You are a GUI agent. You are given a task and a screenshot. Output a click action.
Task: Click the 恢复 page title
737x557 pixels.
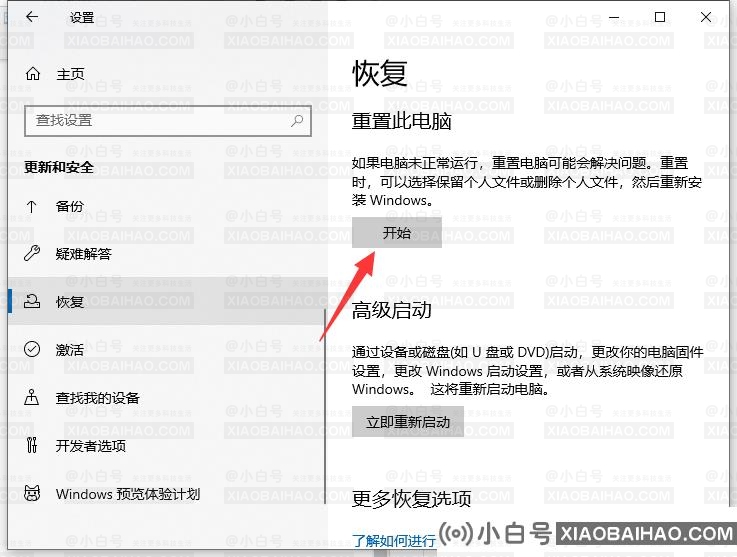380,73
